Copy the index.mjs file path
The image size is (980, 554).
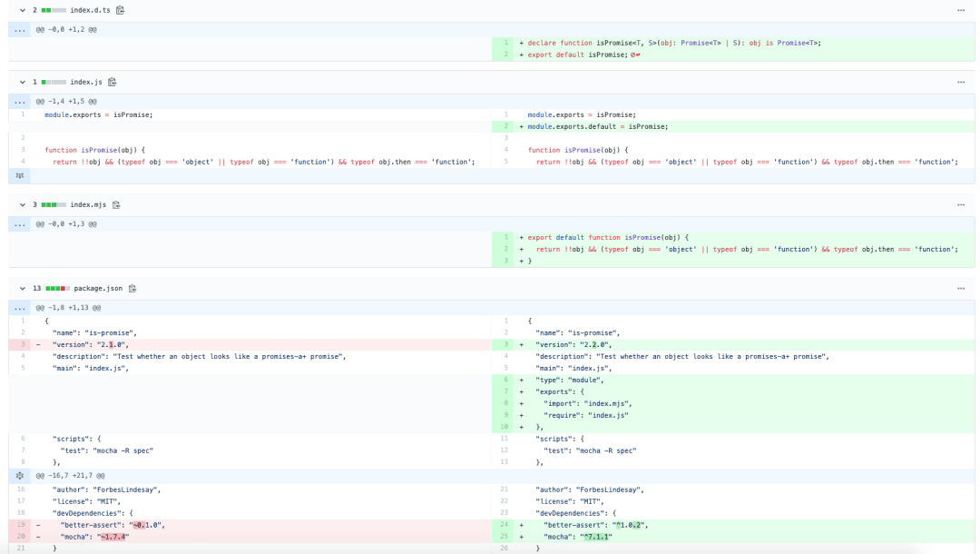(x=116, y=204)
